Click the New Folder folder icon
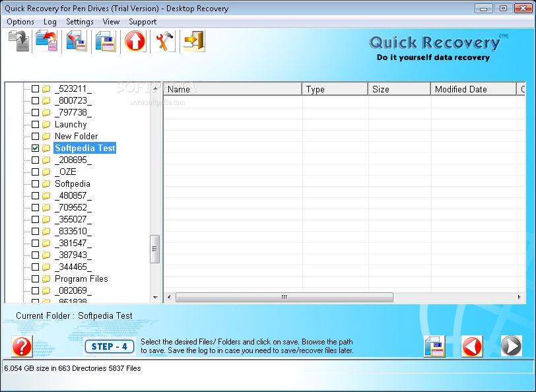536x392 pixels. 46,137
